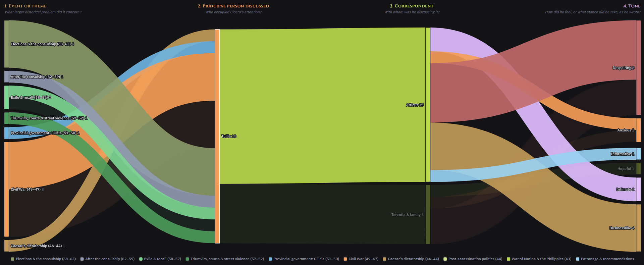Click the legend entry "War of Mutina & the Philippics (43)"
Image resolution: width=644 pixels, height=265 pixels.
point(539,259)
